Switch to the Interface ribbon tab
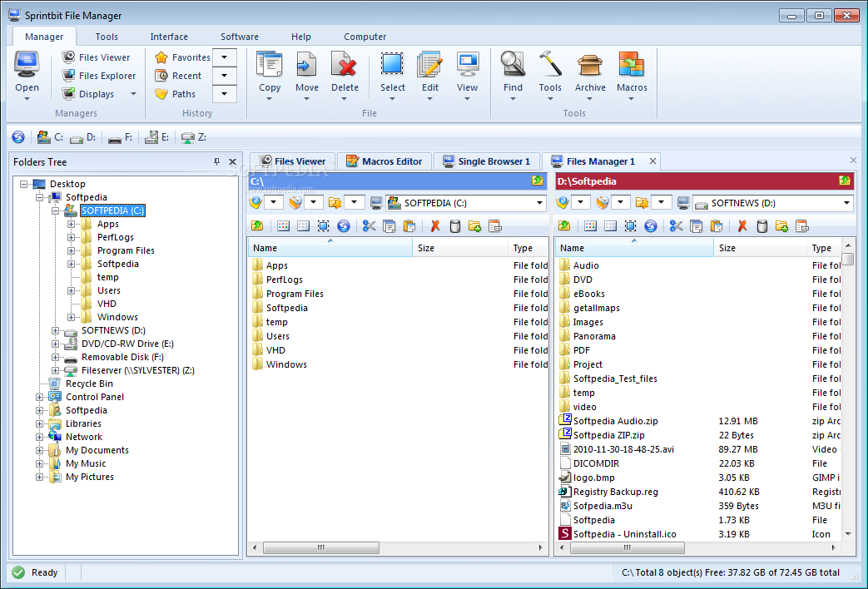 (169, 37)
